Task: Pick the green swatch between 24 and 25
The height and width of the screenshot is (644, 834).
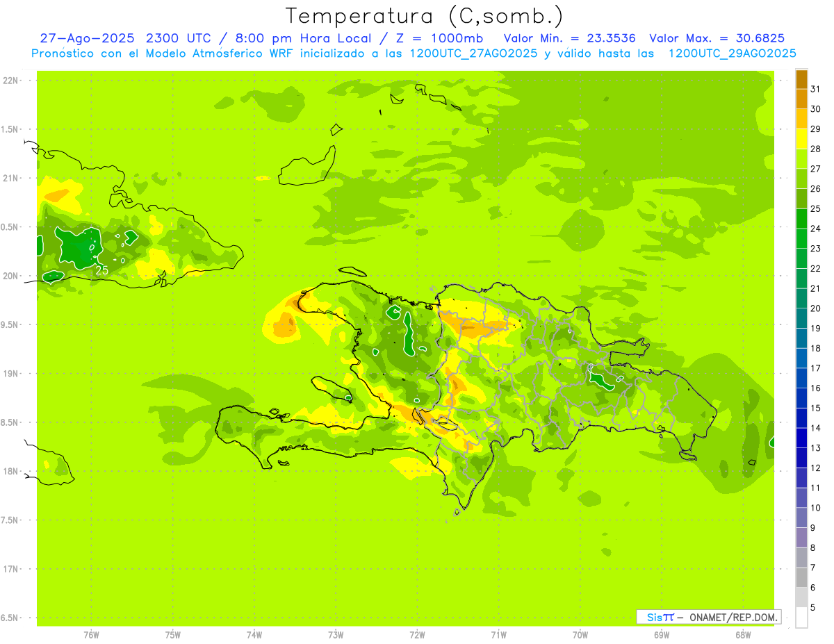Action: pos(801,218)
